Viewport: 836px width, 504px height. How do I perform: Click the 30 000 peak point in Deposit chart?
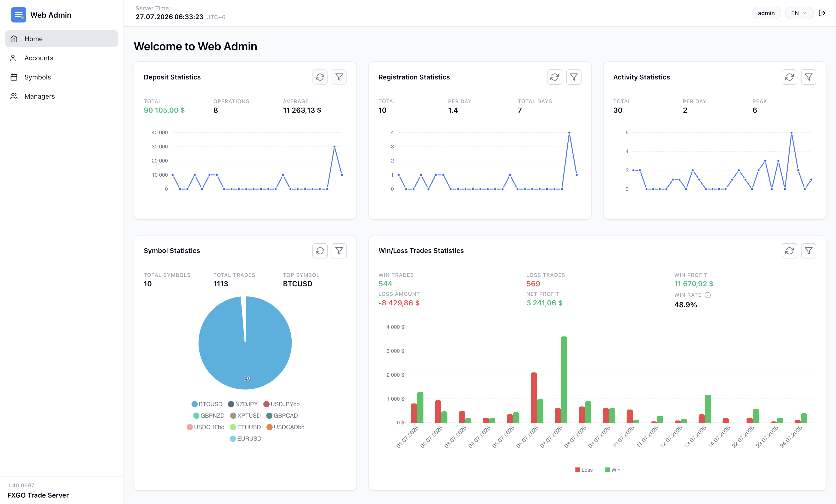(x=334, y=146)
